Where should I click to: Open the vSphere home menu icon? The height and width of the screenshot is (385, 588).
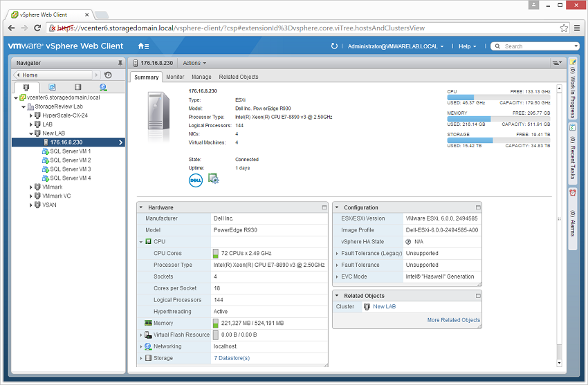coord(143,46)
